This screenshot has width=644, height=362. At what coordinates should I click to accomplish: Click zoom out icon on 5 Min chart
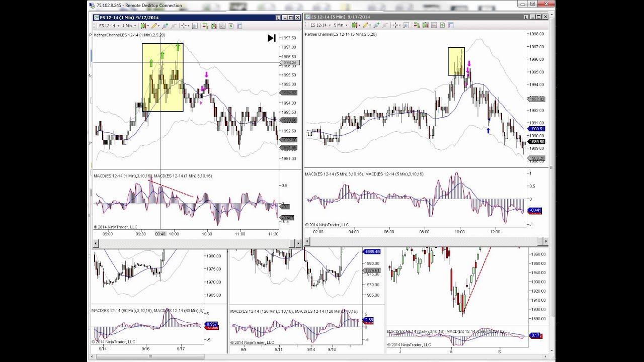(x=385, y=25)
